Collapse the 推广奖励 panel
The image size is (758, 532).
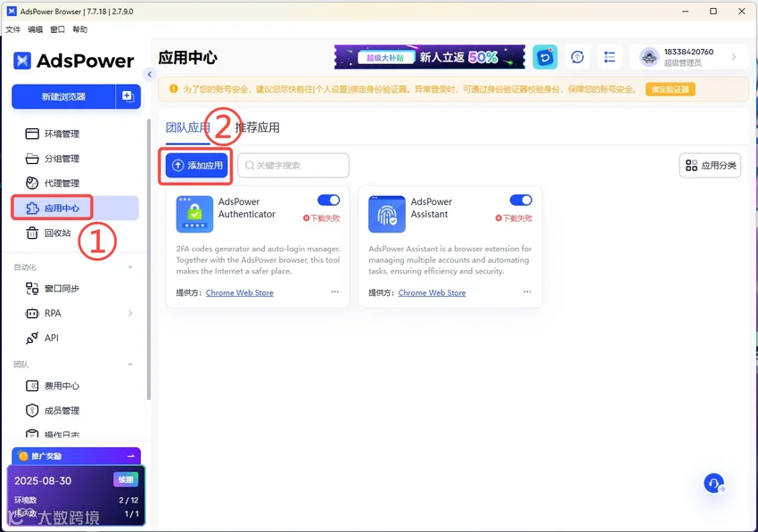[x=130, y=455]
